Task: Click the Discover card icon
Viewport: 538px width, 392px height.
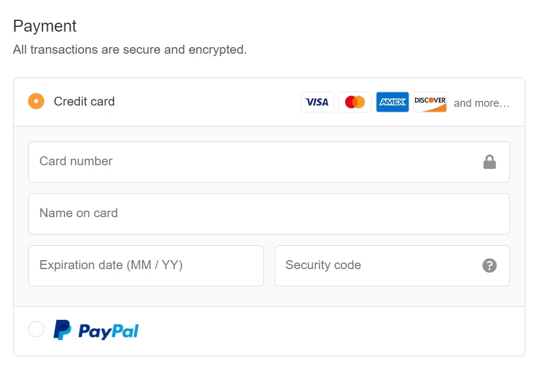Action: coord(430,101)
